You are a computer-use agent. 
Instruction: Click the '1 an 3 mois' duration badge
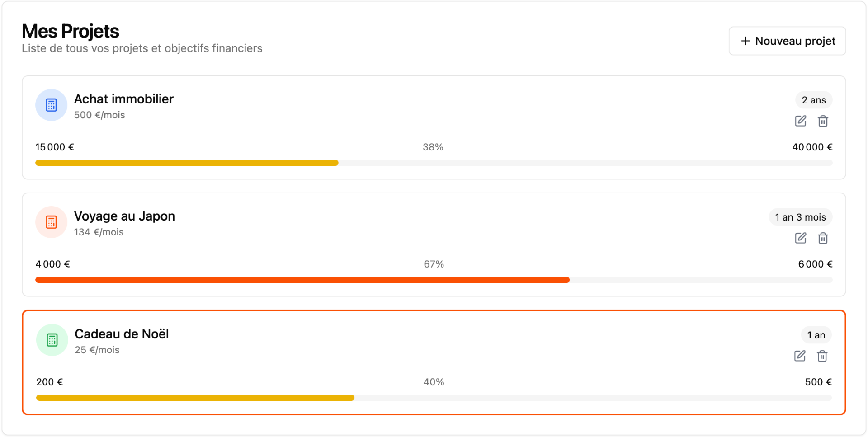(x=800, y=217)
